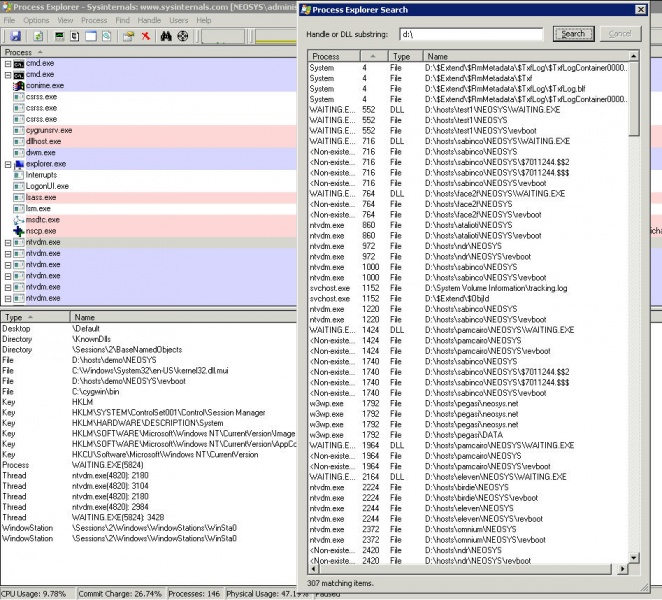The image size is (662, 600).
Task: Click the nscp.exe process icon
Action: coord(19,231)
